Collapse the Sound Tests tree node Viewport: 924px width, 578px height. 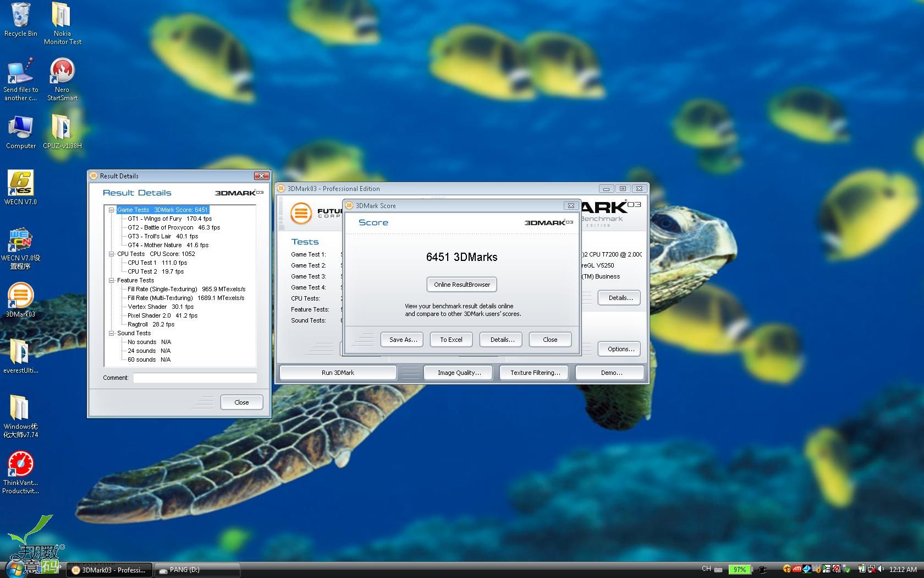[112, 333]
